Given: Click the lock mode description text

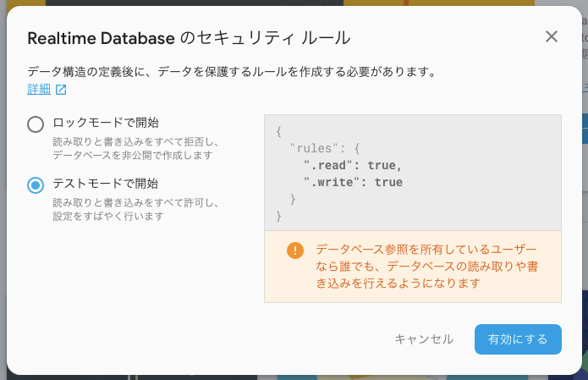Looking at the screenshot, I should pos(135,148).
